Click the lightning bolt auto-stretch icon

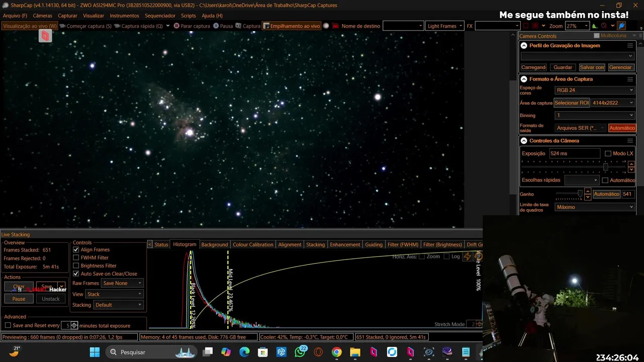pos(467,256)
